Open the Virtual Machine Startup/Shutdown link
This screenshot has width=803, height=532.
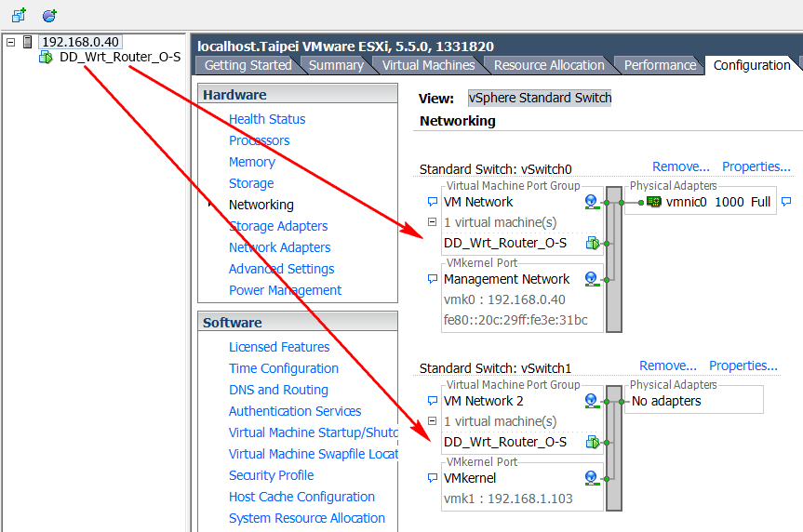coord(313,432)
